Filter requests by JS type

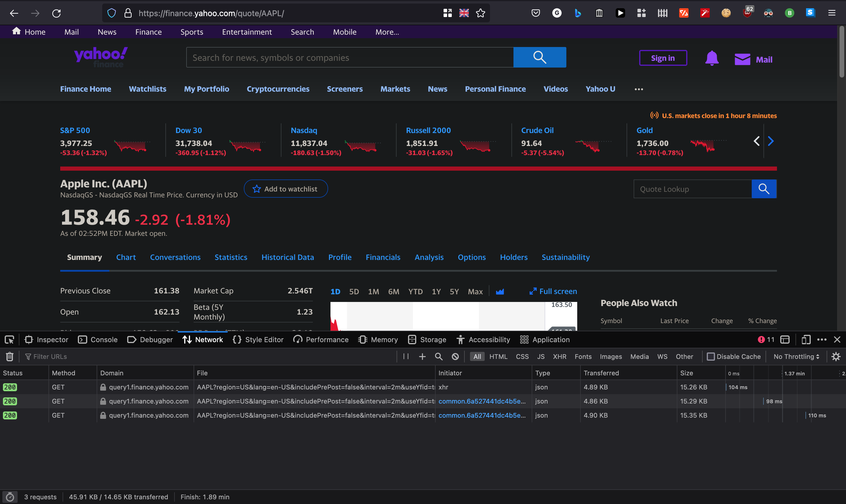click(x=541, y=356)
